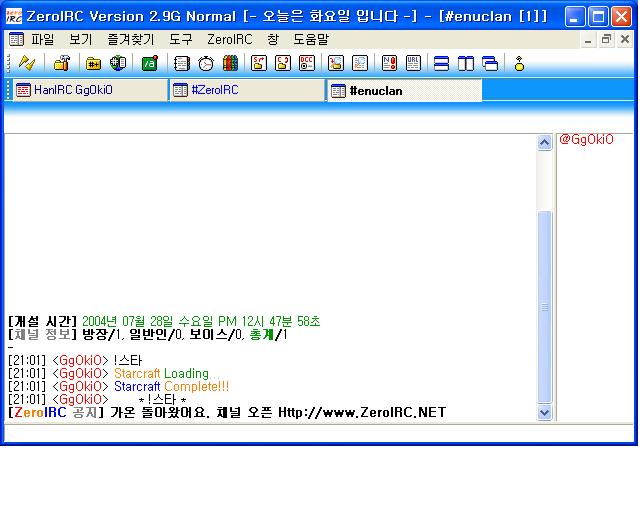Click the lightning bolt connect icon
Image resolution: width=640 pixels, height=512 pixels.
point(27,63)
